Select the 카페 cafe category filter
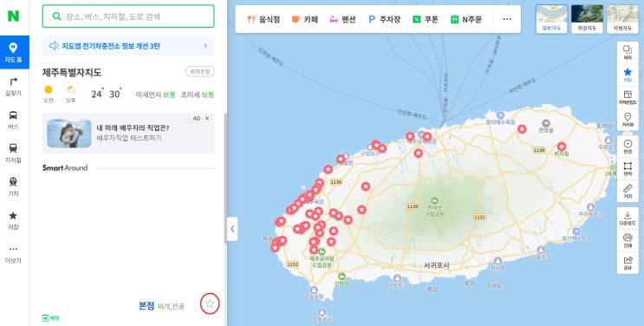Viewport: 644px width, 326px height. [x=304, y=19]
